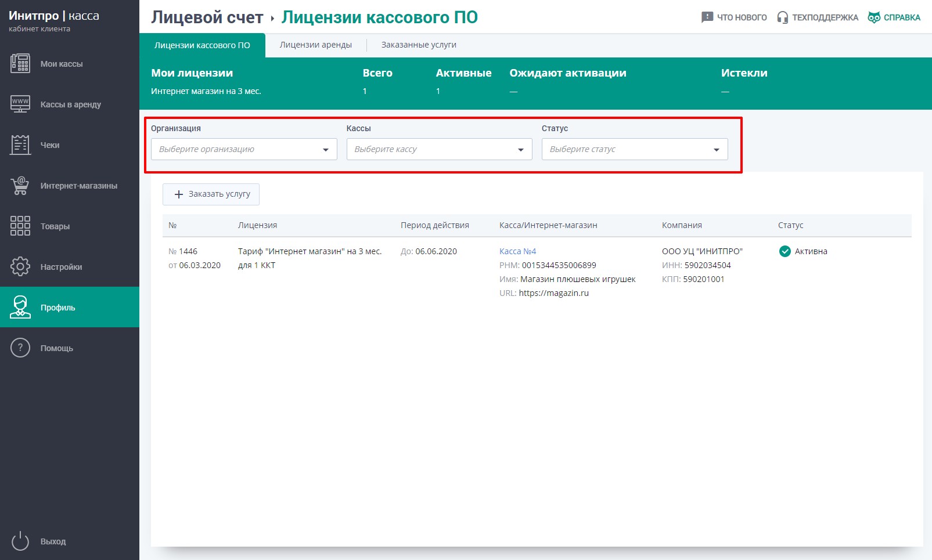Click Интернет магазин на 3 мес. summary row

(206, 91)
